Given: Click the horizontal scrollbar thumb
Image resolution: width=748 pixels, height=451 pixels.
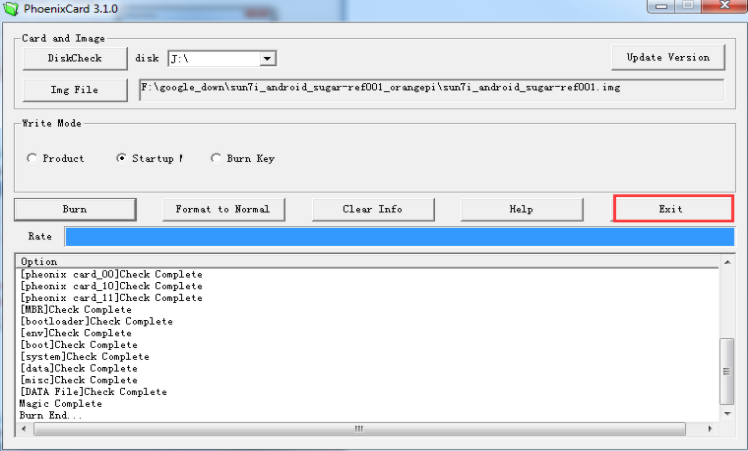Looking at the screenshot, I should [359, 429].
